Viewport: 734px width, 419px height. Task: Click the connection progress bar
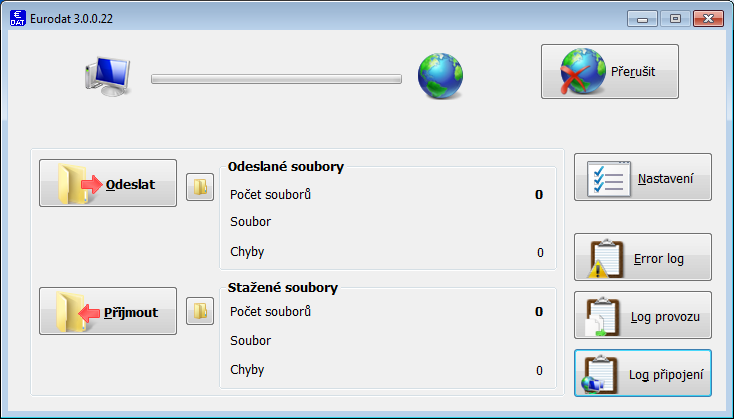click(x=276, y=79)
